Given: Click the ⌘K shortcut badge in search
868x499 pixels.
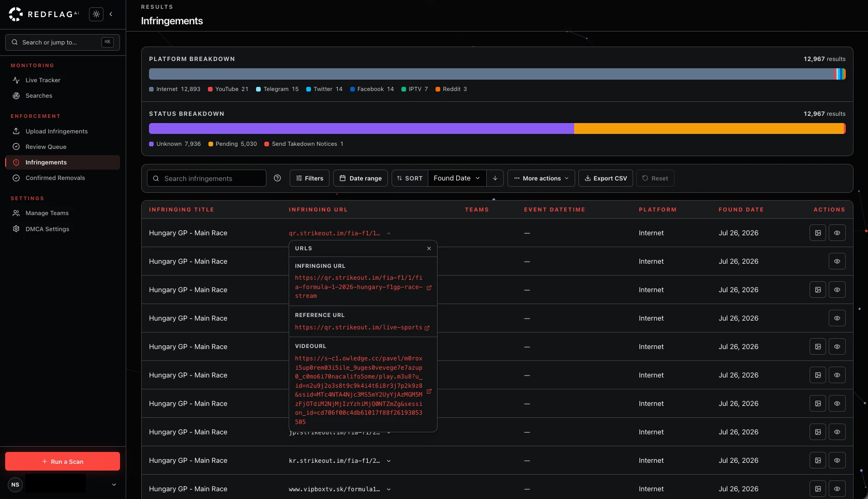Looking at the screenshot, I should pos(108,42).
